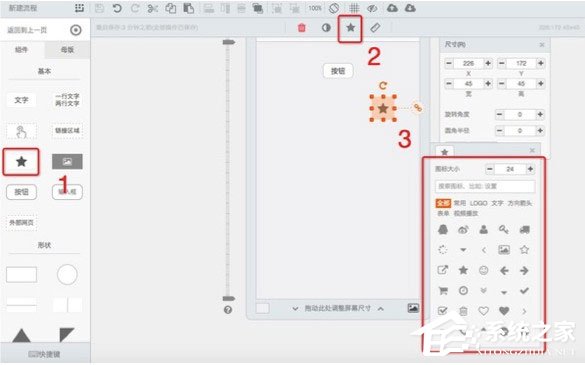Viewport: 585px width, 365px height.
Task: Click the 按钮 button on canvas
Action: tap(338, 71)
